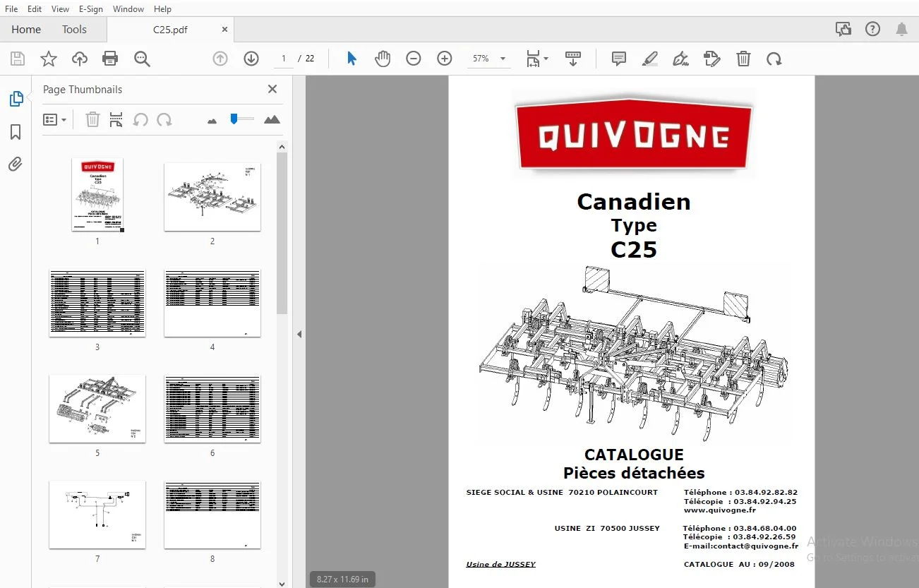Image resolution: width=919 pixels, height=588 pixels.
Task: Delete the page with the toolbar trash icon
Action: coord(743,59)
